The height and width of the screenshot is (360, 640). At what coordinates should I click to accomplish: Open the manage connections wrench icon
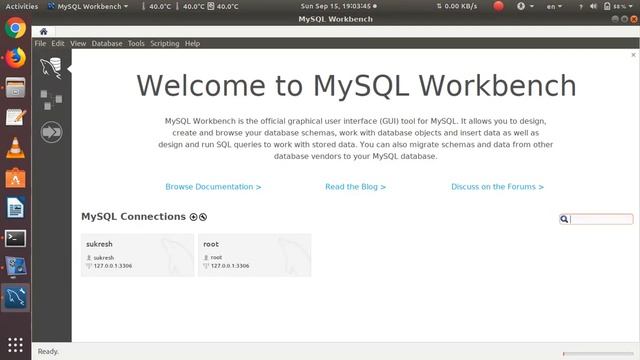(x=203, y=217)
